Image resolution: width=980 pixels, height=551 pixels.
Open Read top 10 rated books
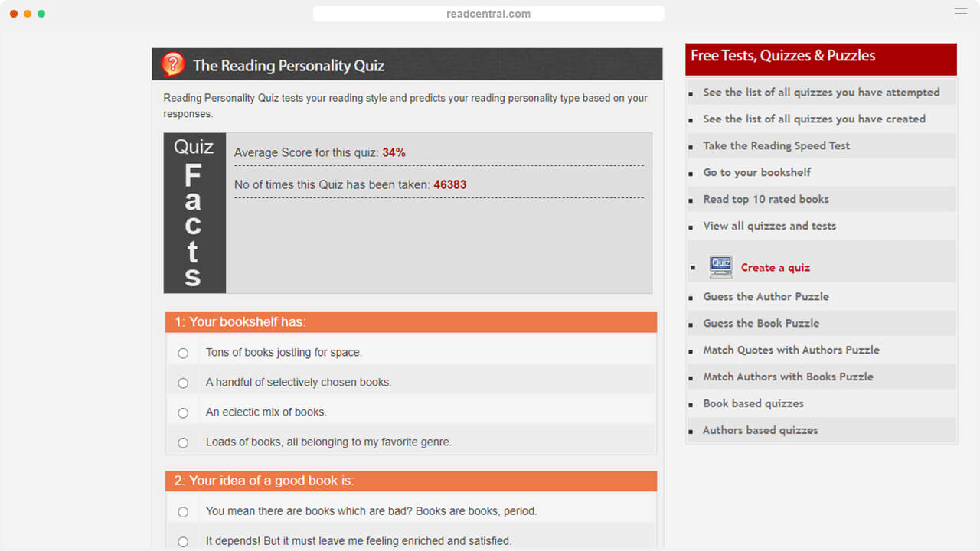(766, 200)
